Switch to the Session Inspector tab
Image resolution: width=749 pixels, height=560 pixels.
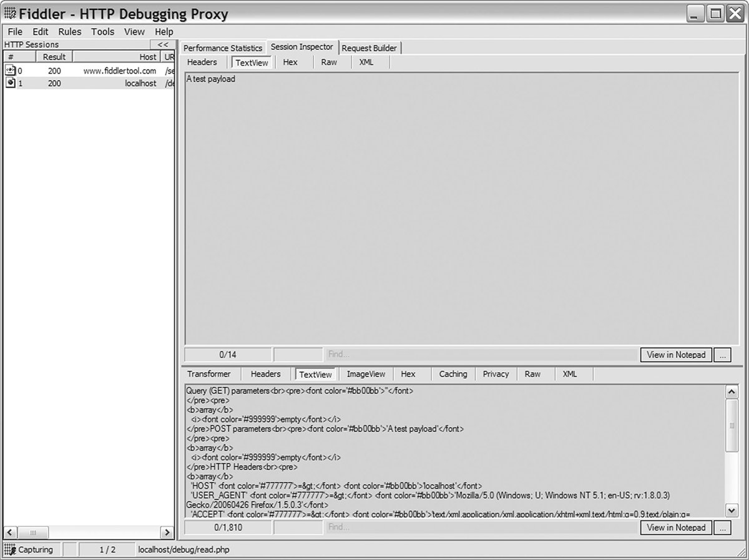pyautogui.click(x=302, y=47)
